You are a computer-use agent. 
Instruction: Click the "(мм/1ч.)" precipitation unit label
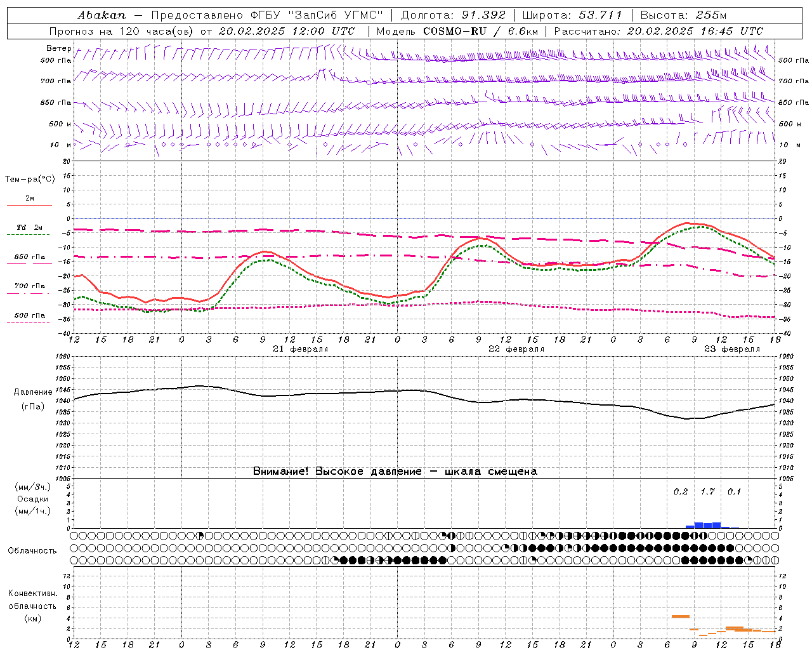tap(33, 511)
